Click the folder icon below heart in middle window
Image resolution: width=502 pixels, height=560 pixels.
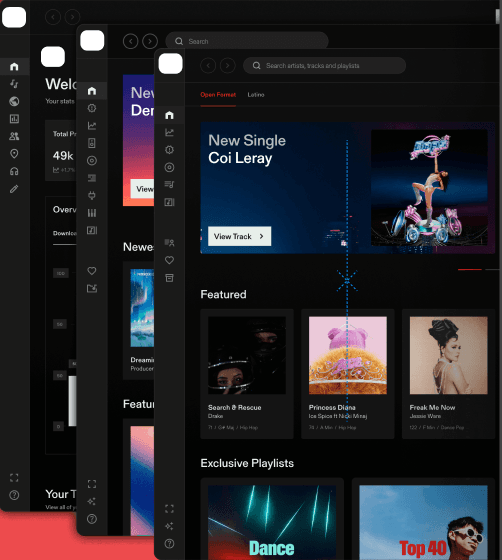pos(92,289)
